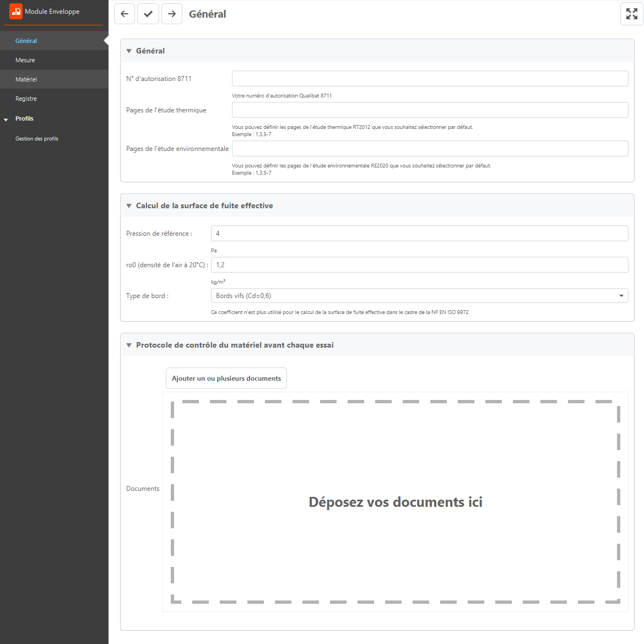Image resolution: width=644 pixels, height=644 pixels.
Task: Click the kg/m³ unit label
Action: pos(218,282)
